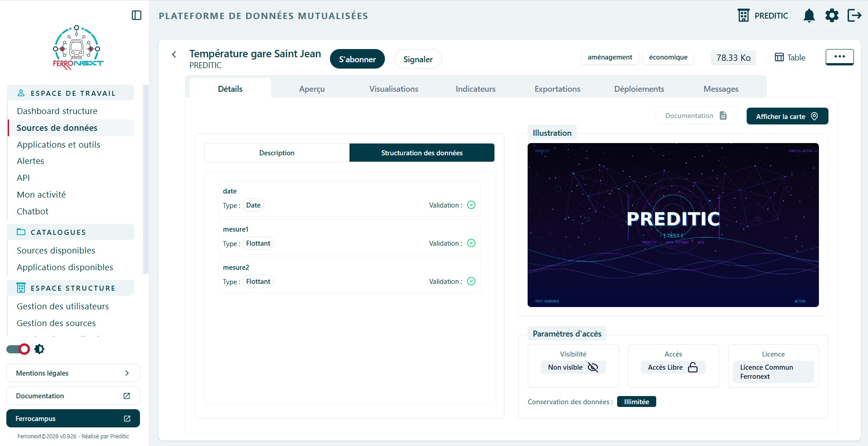Image resolution: width=868 pixels, height=446 pixels.
Task: Open Sources de données in sidebar
Action: 71,128
